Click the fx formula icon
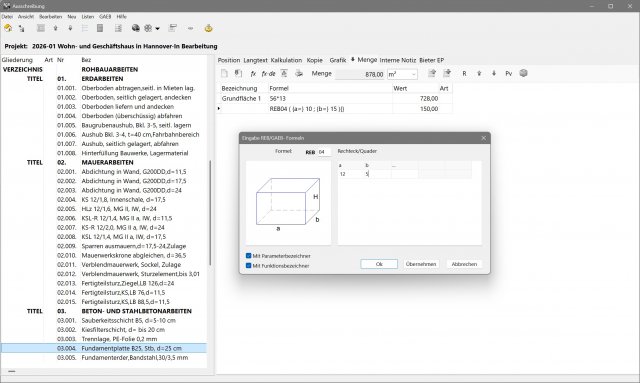Viewport: 640px width, 383px height. point(253,73)
